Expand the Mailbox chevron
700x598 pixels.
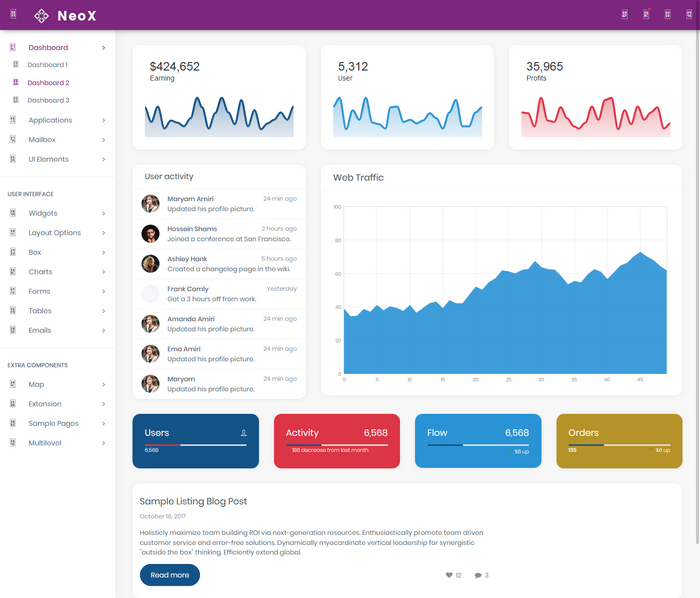[x=104, y=140]
